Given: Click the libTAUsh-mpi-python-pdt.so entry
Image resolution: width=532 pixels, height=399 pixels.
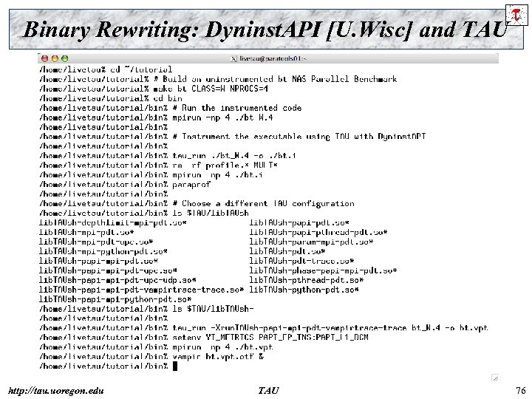Looking at the screenshot, I should coord(103,251).
